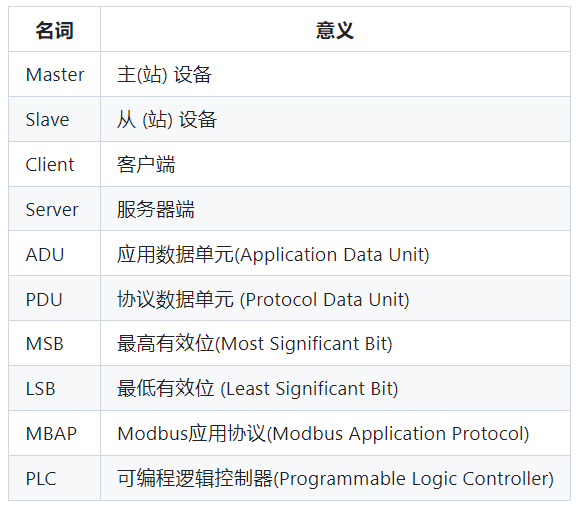Click the 意义 column header

pyautogui.click(x=335, y=30)
